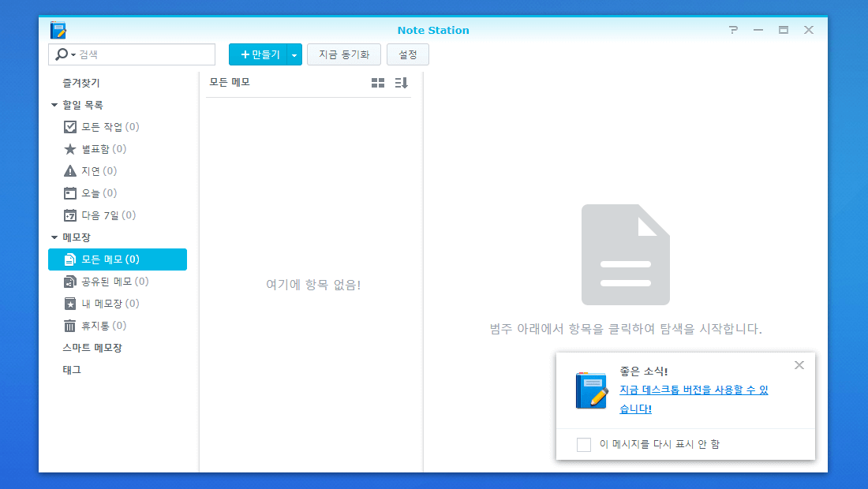Screen dimensions: 868x489
Task: Click the shared note icon beside 공유된 메모
Action: tap(69, 282)
